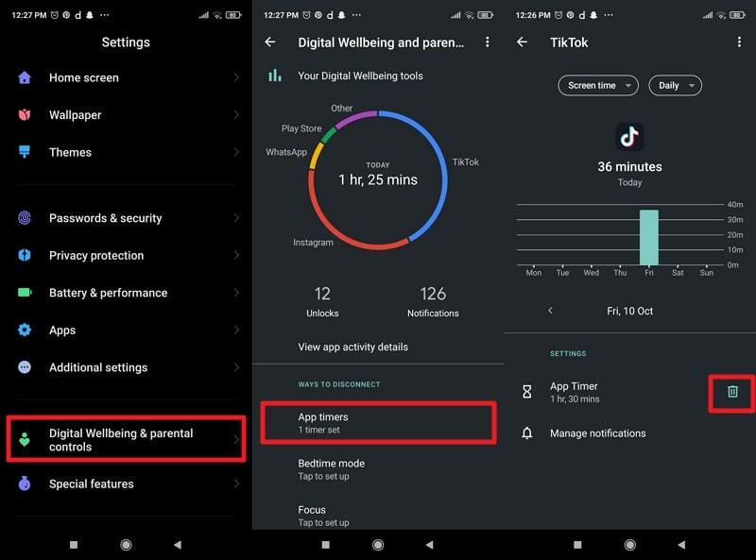Click View app activity details
The image size is (756, 560).
click(352, 347)
